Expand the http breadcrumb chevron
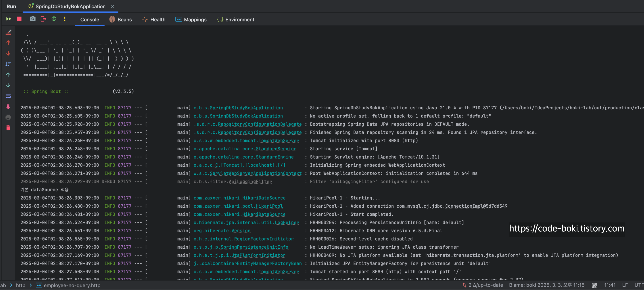 pos(30,285)
